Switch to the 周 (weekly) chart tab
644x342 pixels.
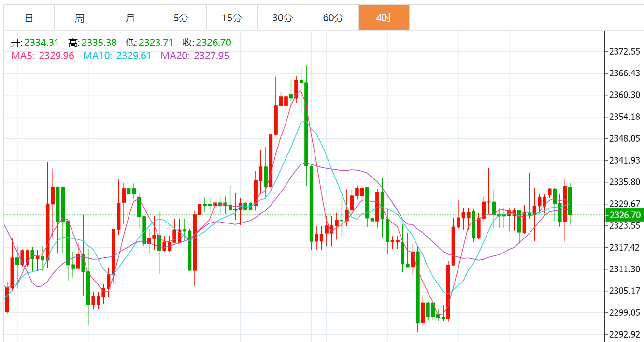pos(80,18)
